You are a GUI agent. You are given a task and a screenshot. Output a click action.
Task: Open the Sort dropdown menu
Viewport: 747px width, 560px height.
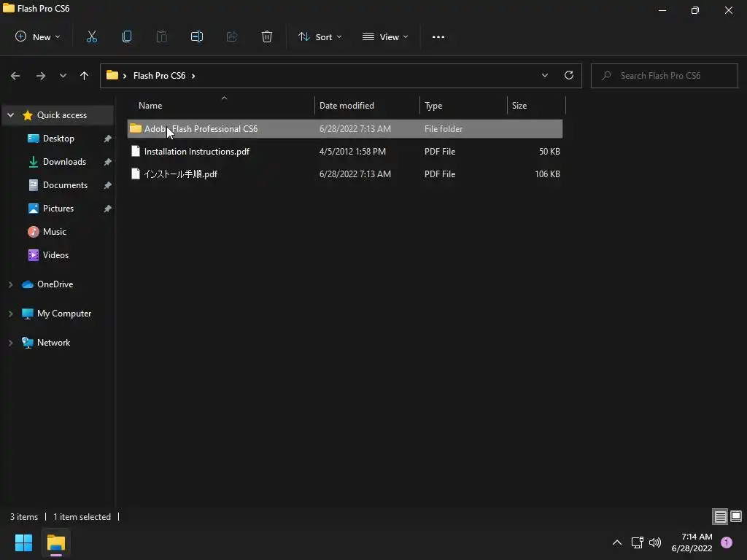pos(320,36)
